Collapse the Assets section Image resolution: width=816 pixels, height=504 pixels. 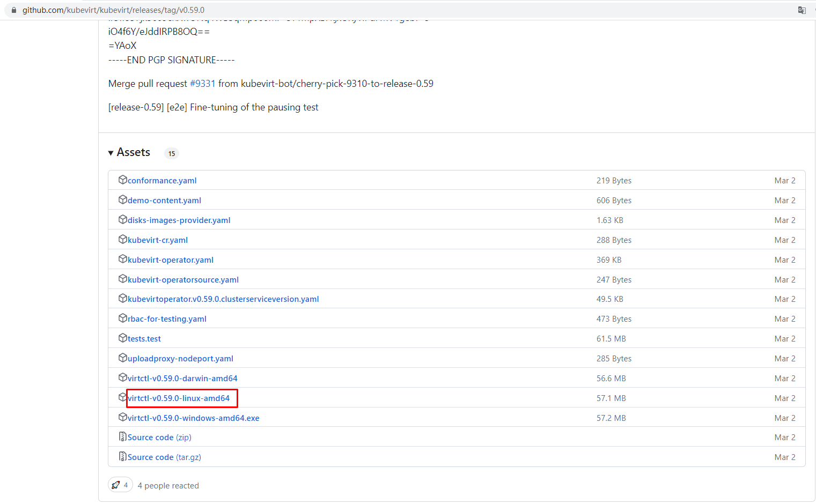(x=129, y=152)
